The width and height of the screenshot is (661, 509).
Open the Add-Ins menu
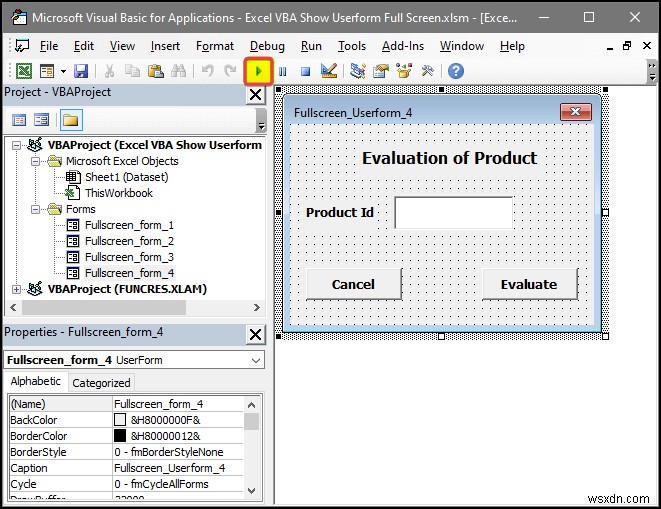(403, 46)
